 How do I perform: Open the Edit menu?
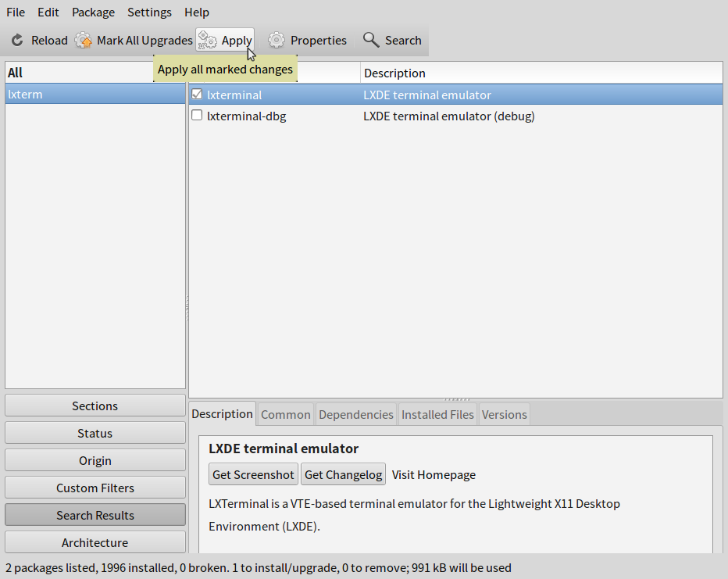pos(48,12)
